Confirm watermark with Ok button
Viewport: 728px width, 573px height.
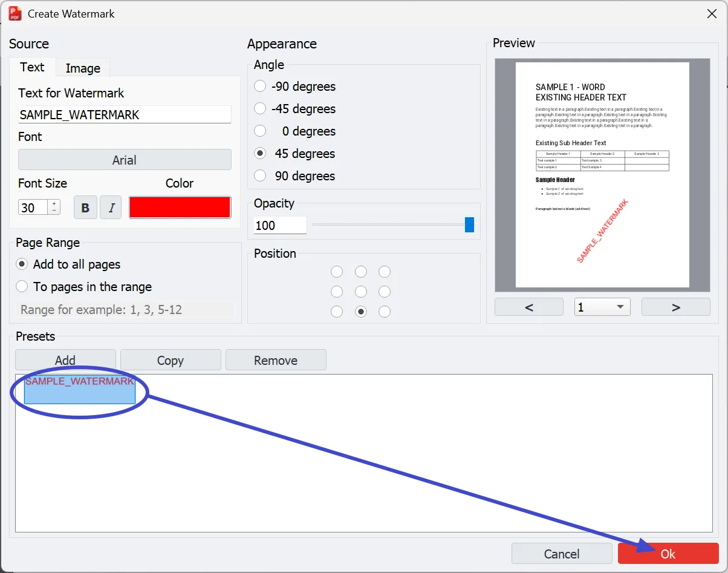point(668,554)
